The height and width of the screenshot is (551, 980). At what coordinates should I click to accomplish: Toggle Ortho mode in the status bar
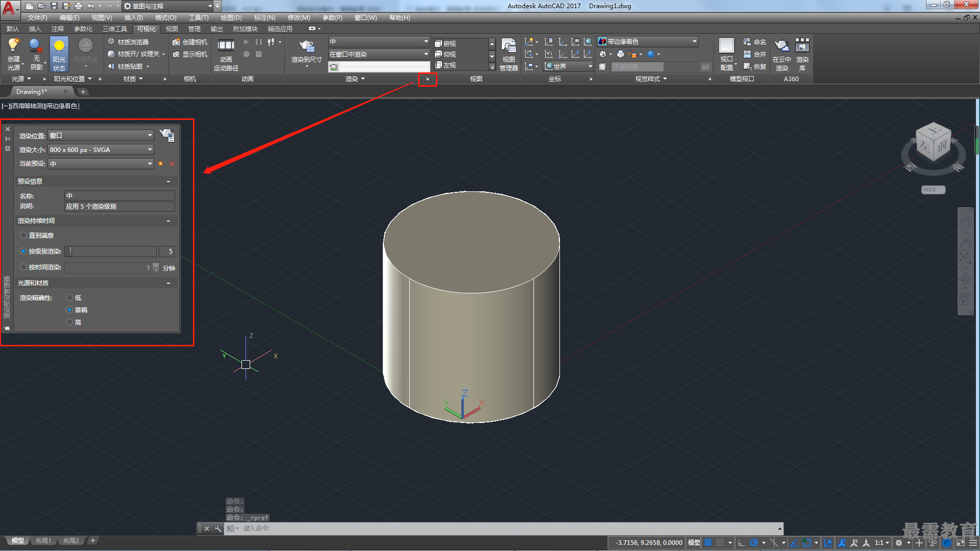(741, 543)
